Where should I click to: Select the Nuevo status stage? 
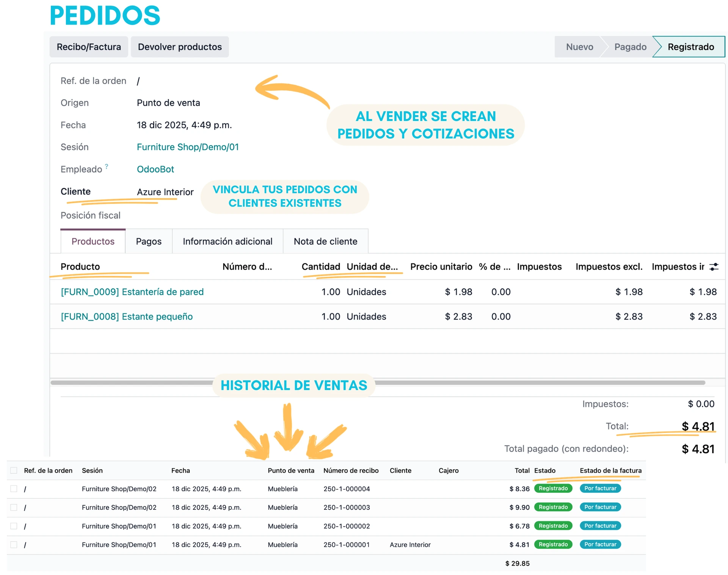coord(579,47)
